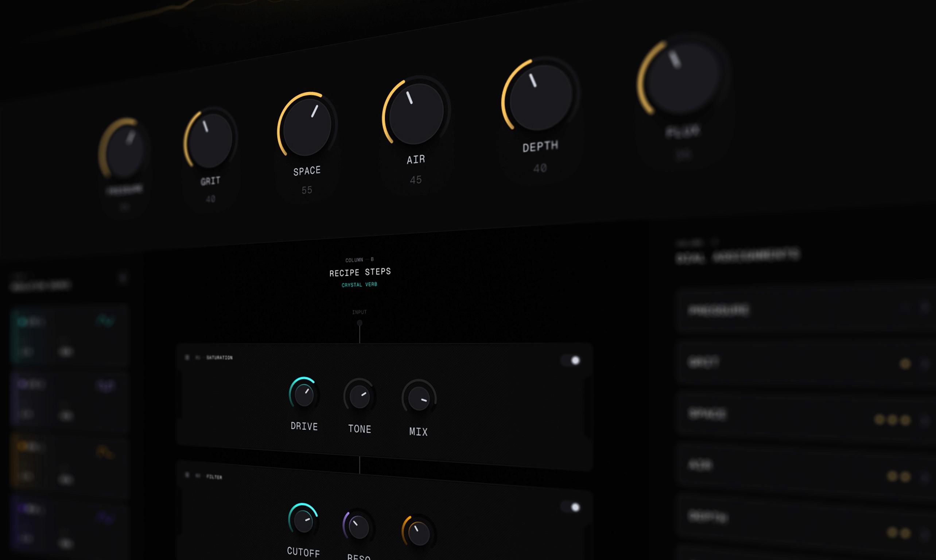Expand the AIR row in dial assignments

tap(925, 477)
